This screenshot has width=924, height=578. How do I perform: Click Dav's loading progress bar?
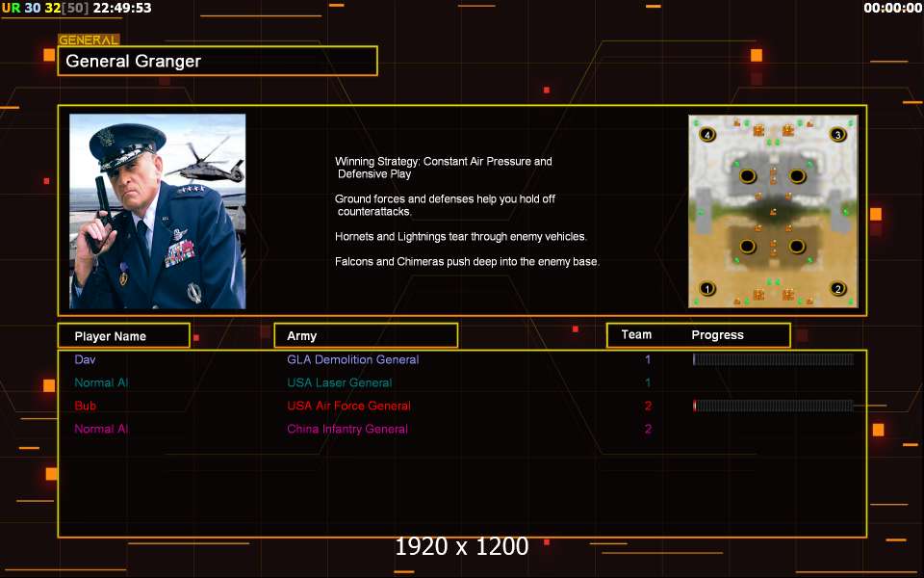tap(773, 359)
